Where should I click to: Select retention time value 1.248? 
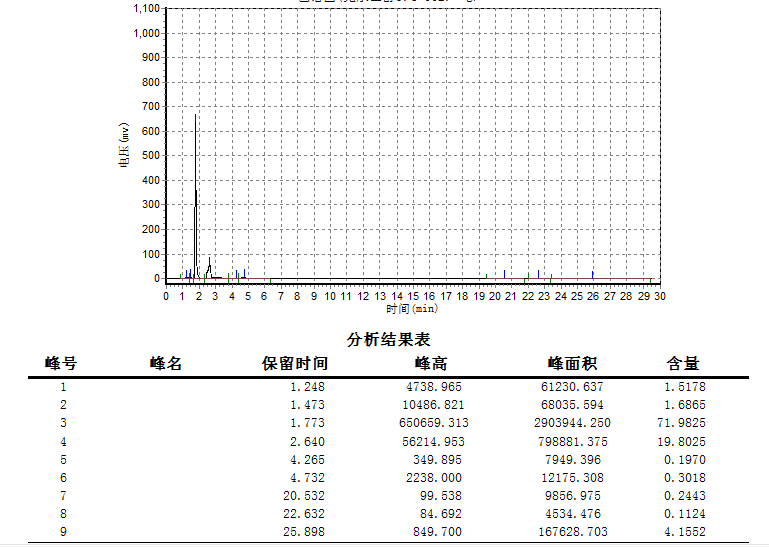point(308,387)
